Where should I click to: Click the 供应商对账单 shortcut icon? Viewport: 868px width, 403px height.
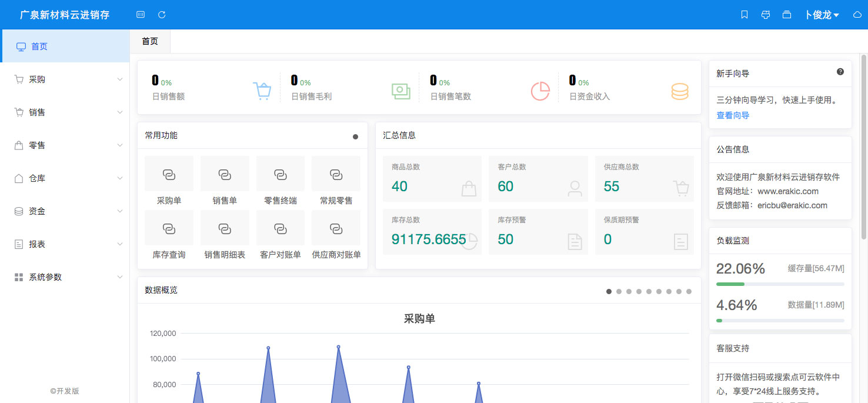click(x=336, y=228)
